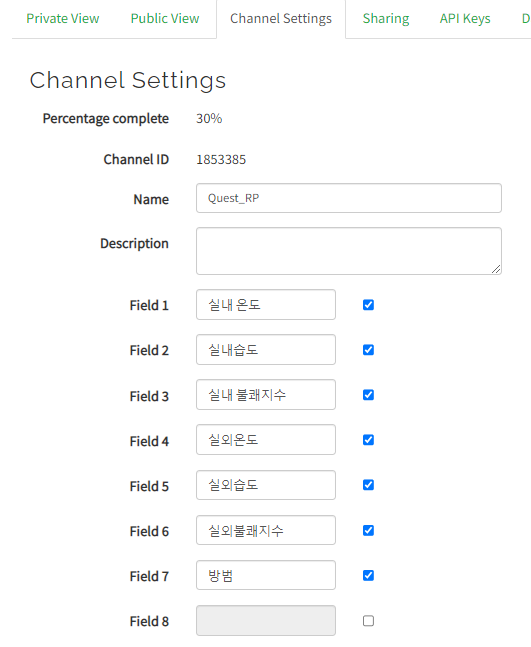Image resolution: width=531 pixels, height=647 pixels.
Task: Select the Field 4 input 실외온도
Action: pos(266,439)
